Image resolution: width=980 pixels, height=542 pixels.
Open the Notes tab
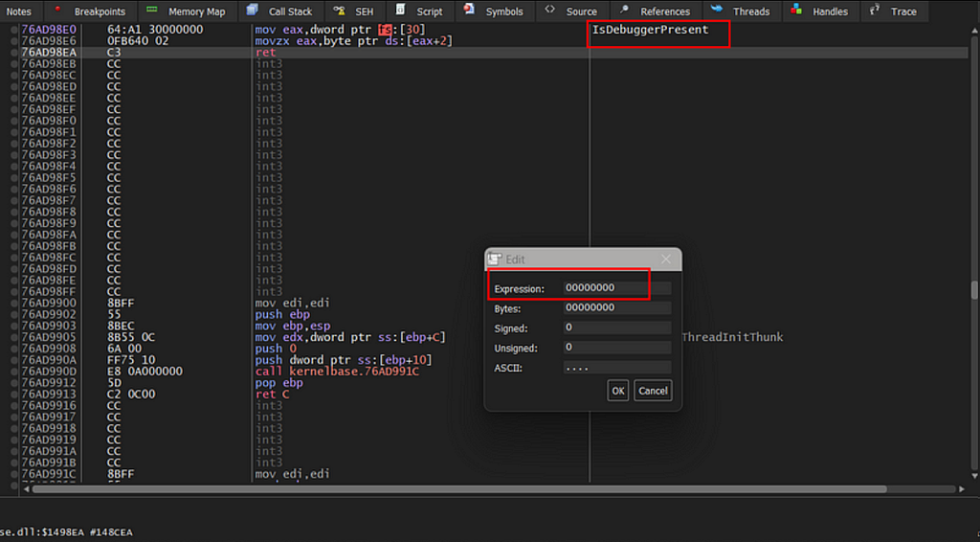pos(19,11)
